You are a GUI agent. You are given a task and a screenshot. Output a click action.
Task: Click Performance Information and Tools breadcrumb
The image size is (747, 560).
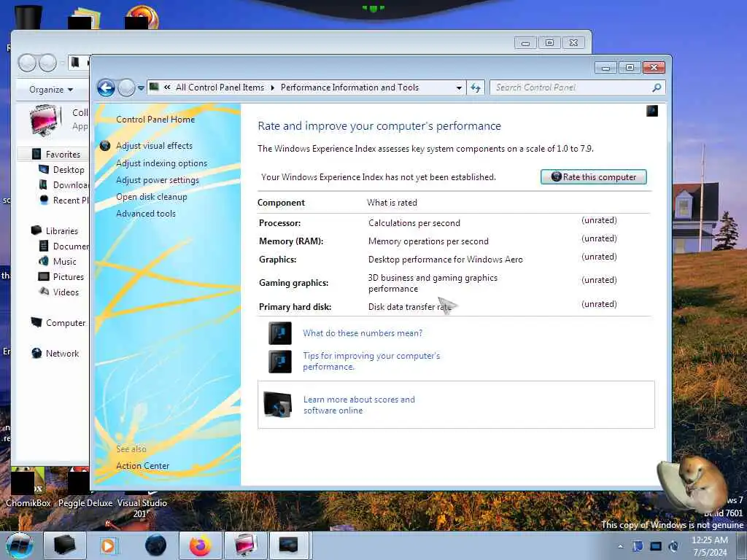(349, 87)
